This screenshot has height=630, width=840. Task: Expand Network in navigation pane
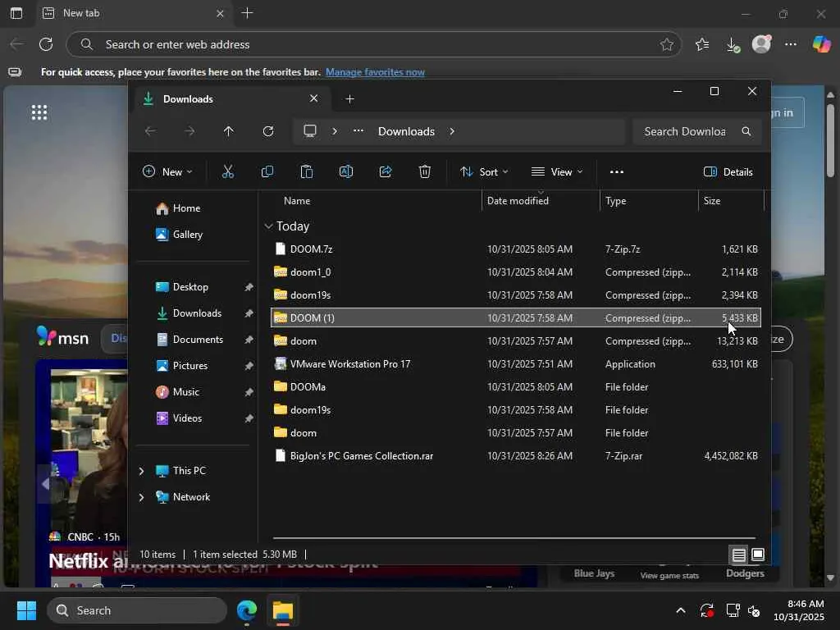141,497
